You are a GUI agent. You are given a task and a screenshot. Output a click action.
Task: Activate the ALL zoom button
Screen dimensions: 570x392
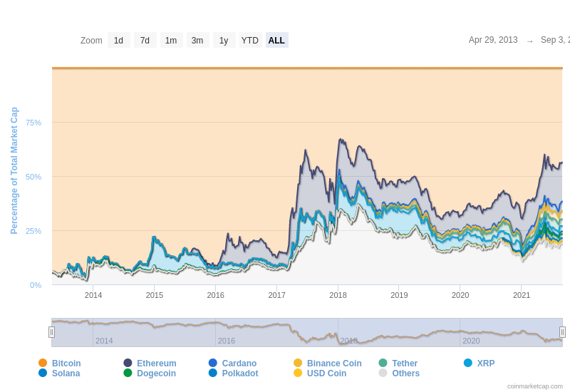coord(276,40)
